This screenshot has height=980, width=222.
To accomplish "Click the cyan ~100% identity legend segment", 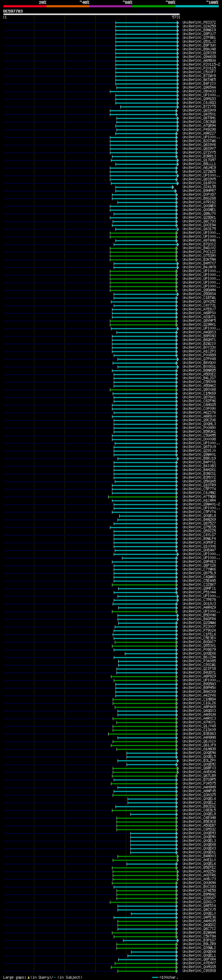I will tap(197, 6).
